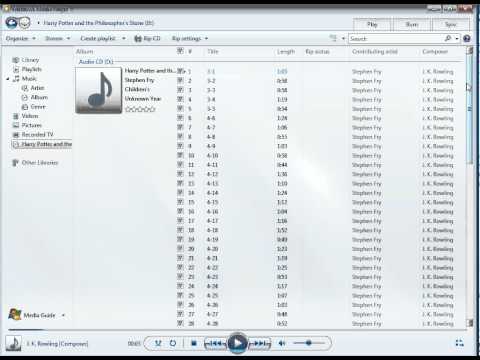
Task: Click the Back navigation arrow
Action: 12,23
